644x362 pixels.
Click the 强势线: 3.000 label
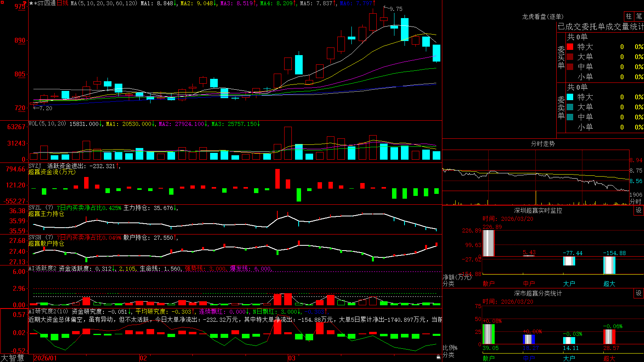point(205,269)
